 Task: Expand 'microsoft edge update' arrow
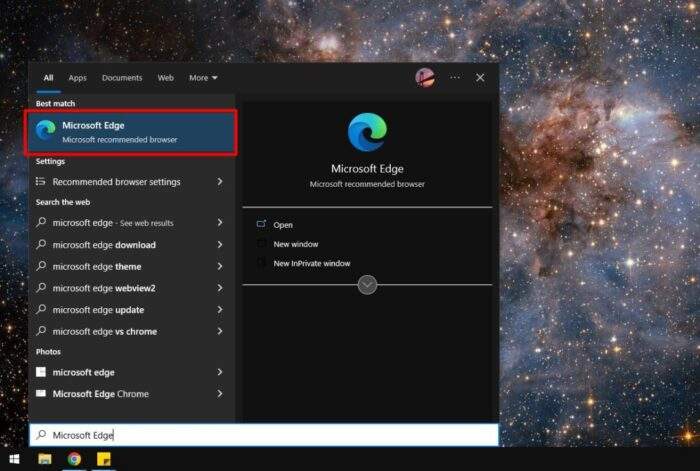point(220,309)
